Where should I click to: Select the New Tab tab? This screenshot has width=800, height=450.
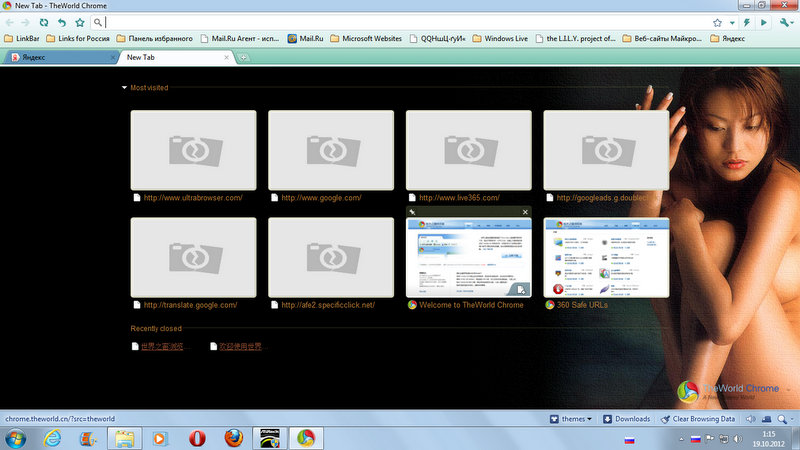(x=176, y=57)
